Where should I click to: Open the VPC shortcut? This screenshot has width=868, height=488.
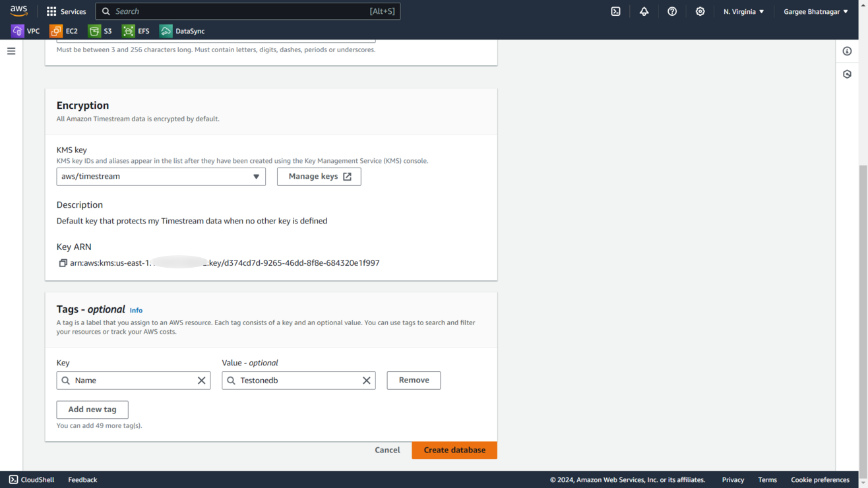(26, 31)
